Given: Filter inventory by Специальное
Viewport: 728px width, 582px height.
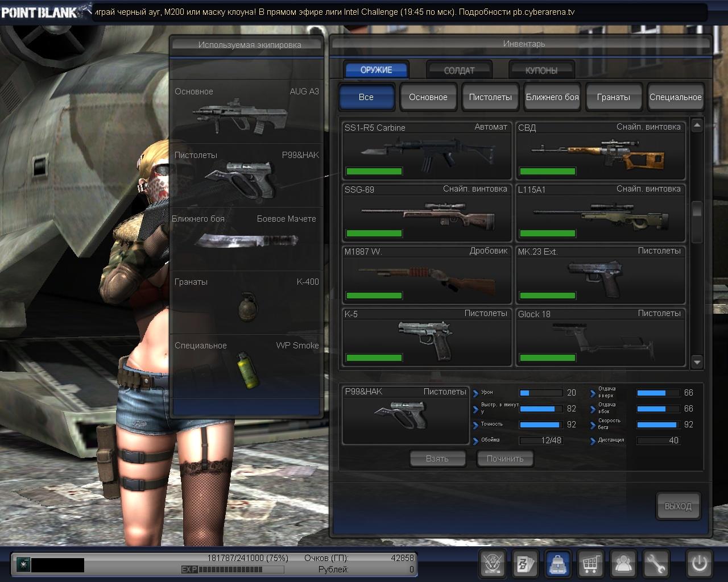Looking at the screenshot, I should click(x=676, y=97).
